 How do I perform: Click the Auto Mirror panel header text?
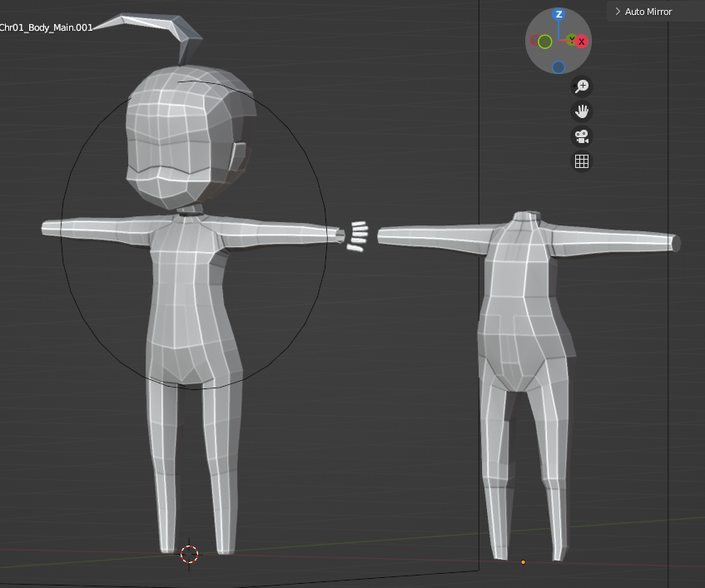tap(648, 12)
